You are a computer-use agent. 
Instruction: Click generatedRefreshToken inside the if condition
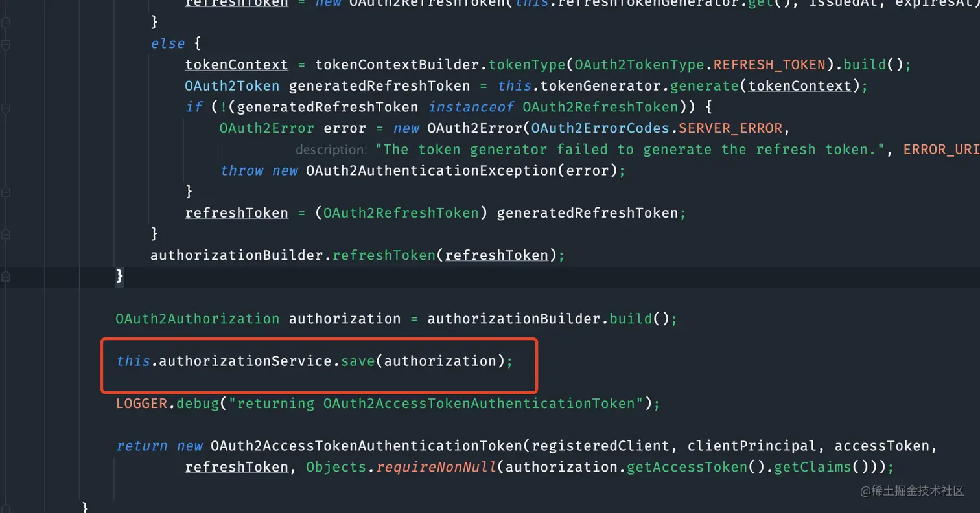point(328,107)
